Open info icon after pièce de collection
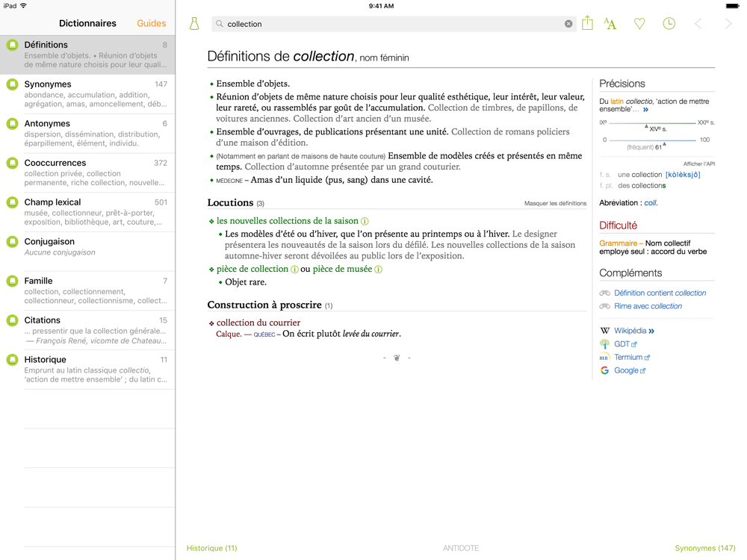 click(x=294, y=269)
